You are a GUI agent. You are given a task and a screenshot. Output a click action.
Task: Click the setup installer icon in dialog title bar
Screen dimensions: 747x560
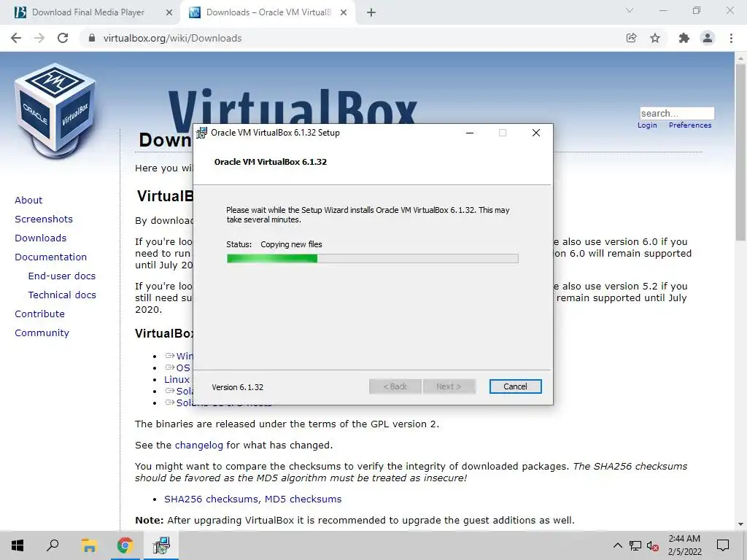point(202,133)
